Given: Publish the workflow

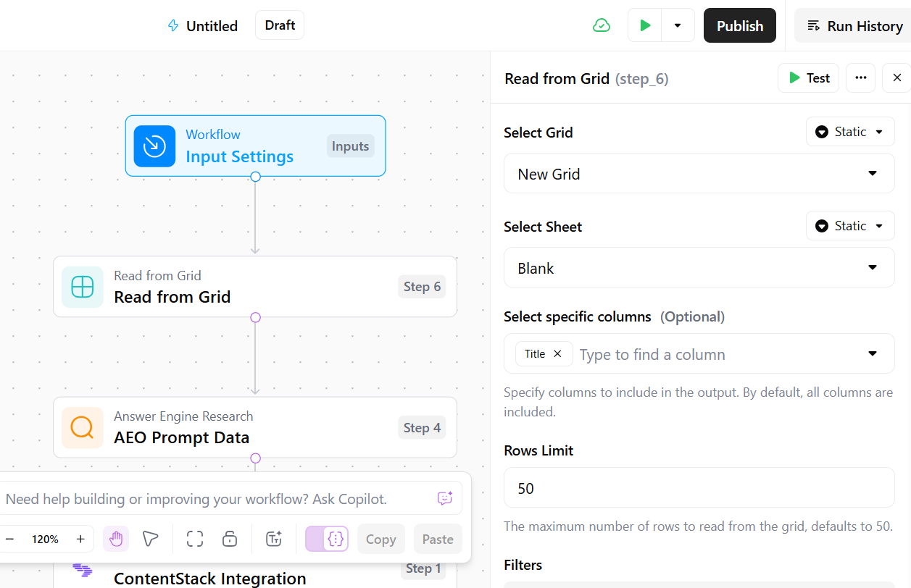Looking at the screenshot, I should (x=739, y=25).
